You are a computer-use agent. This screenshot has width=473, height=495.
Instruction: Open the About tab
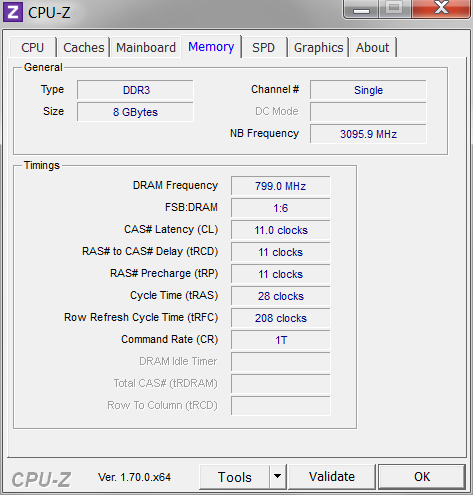(372, 47)
